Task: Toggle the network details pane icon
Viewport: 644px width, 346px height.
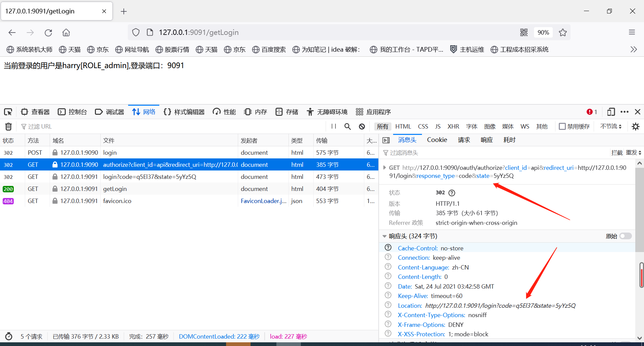Action: (x=386, y=140)
